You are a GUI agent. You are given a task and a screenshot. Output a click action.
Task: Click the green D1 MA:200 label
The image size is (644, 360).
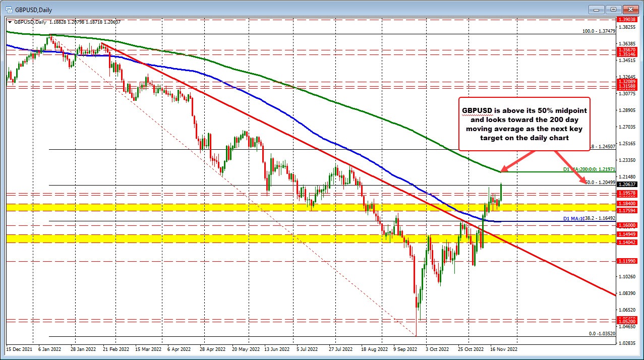[x=588, y=169]
